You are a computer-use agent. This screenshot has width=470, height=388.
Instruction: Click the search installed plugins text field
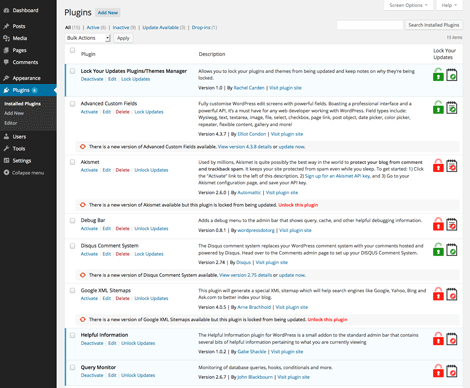click(370, 25)
